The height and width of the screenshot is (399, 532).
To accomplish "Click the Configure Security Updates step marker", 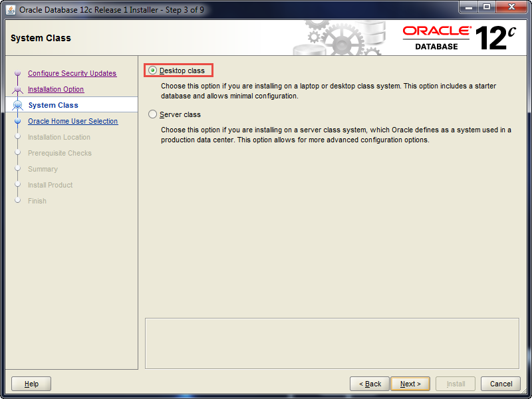I will pyautogui.click(x=19, y=73).
